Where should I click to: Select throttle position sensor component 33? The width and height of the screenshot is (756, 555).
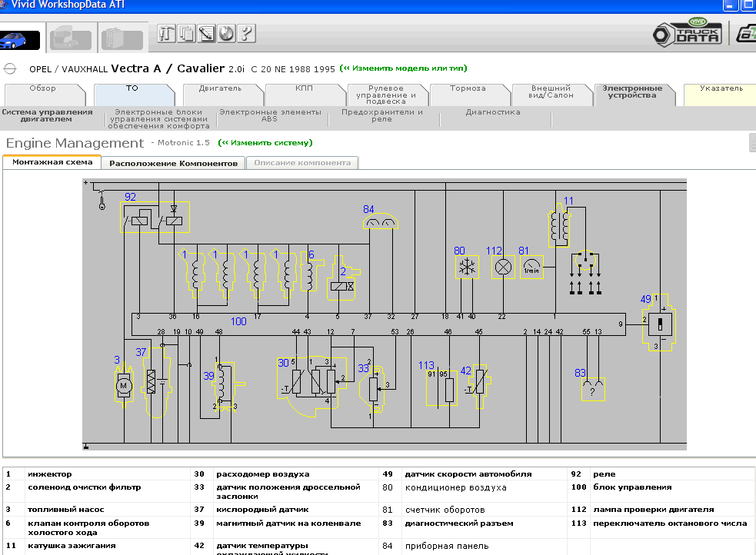pos(373,389)
